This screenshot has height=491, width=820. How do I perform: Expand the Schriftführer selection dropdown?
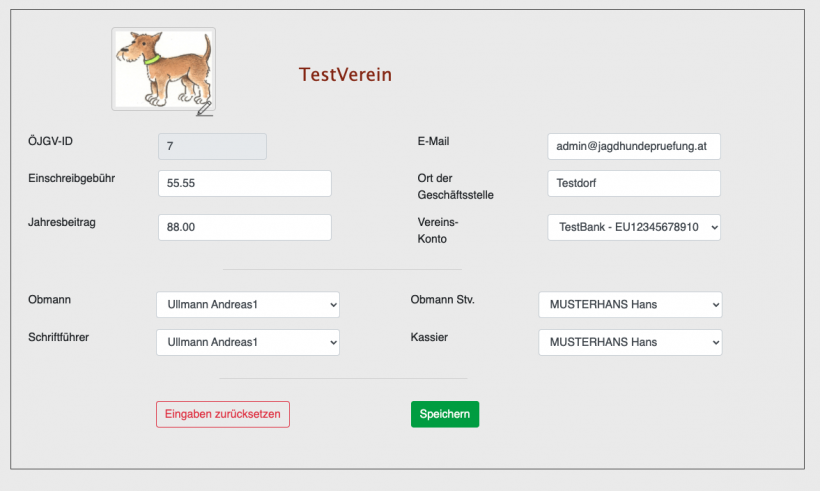pyautogui.click(x=247, y=342)
